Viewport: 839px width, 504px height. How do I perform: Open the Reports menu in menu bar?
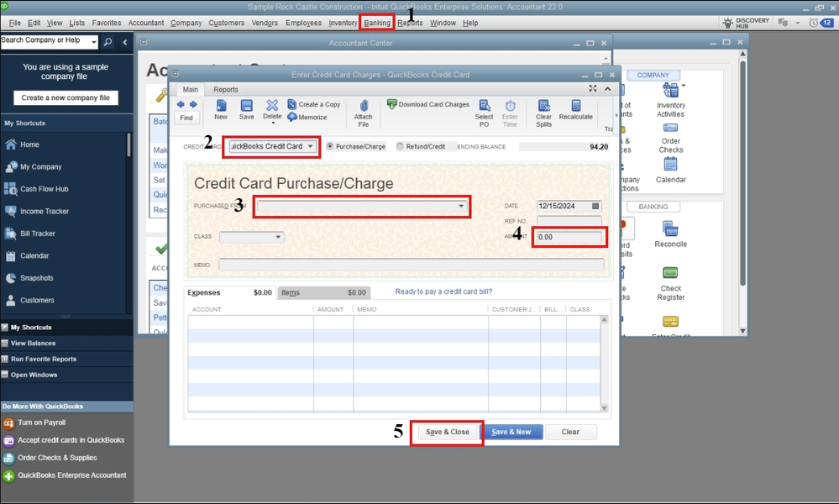(x=411, y=23)
